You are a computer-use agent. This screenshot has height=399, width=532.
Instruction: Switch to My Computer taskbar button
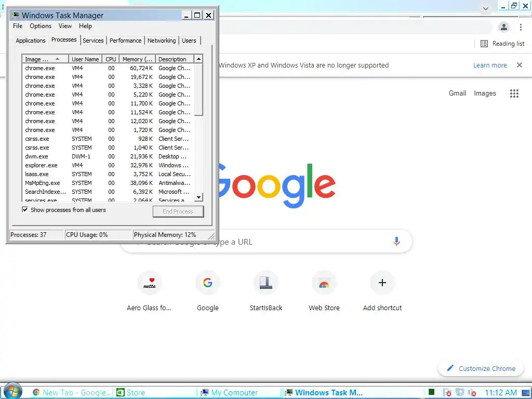coord(239,393)
